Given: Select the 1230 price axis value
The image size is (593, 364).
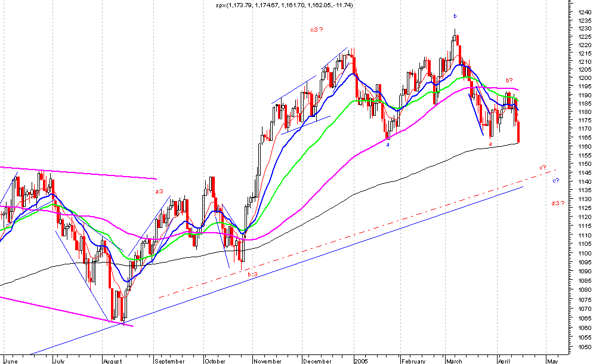Looking at the screenshot, I should (585, 29).
